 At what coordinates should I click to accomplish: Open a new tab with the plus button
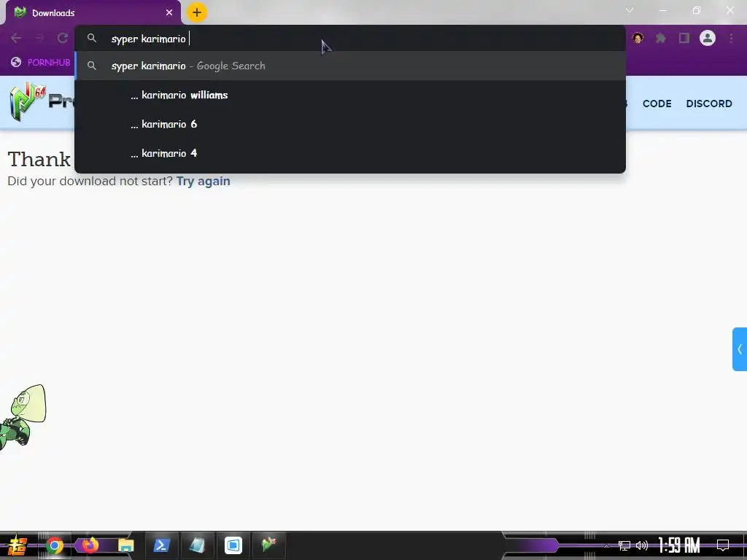(197, 13)
